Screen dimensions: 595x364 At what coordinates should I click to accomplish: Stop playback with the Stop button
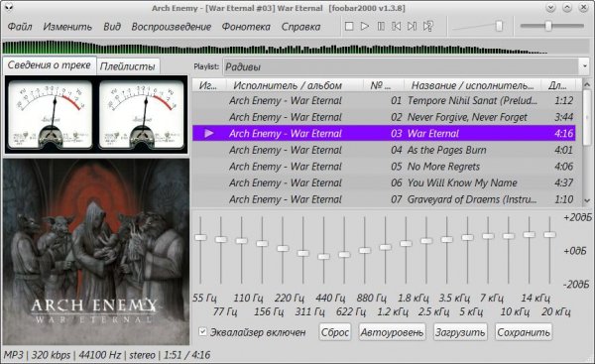coord(349,26)
